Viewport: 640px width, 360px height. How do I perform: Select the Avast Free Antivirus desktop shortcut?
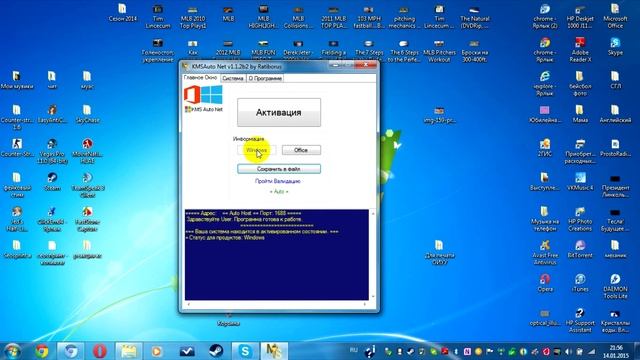click(545, 252)
